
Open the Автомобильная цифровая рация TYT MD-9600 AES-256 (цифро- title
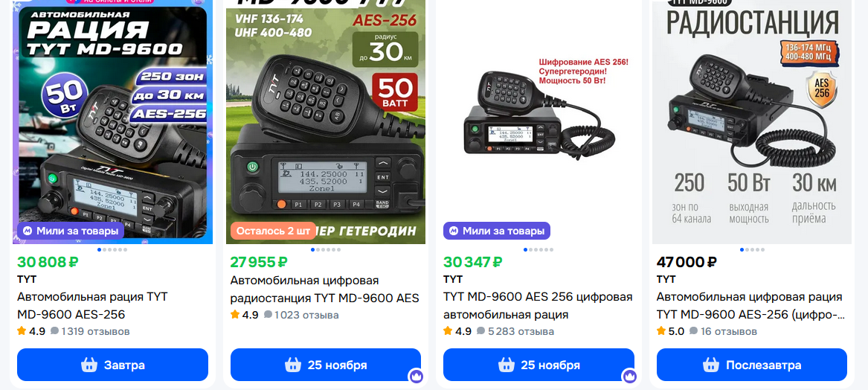tap(750, 306)
